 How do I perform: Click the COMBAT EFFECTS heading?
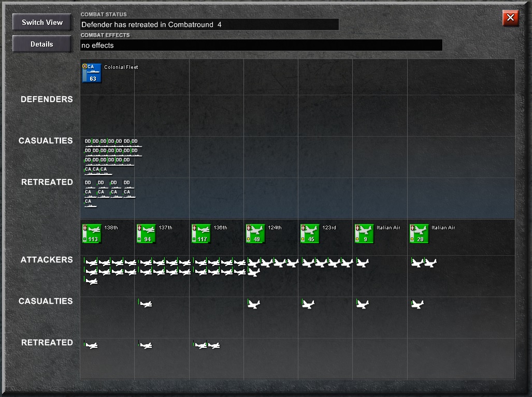[x=105, y=35]
